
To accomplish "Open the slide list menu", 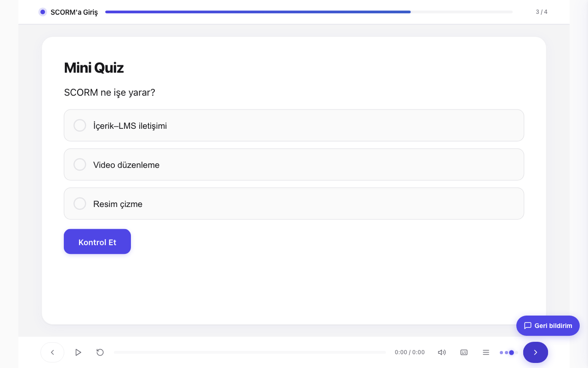I will pos(486,352).
